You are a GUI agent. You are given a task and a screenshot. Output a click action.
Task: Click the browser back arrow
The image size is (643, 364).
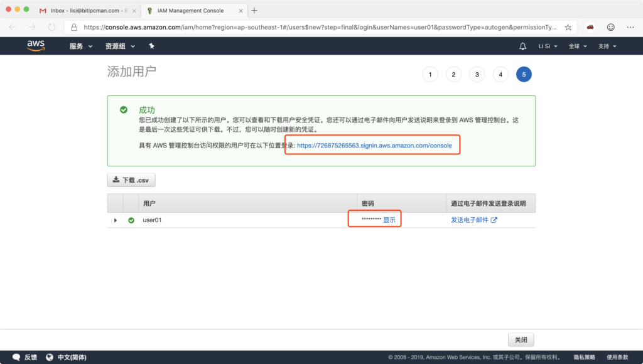[x=13, y=27]
